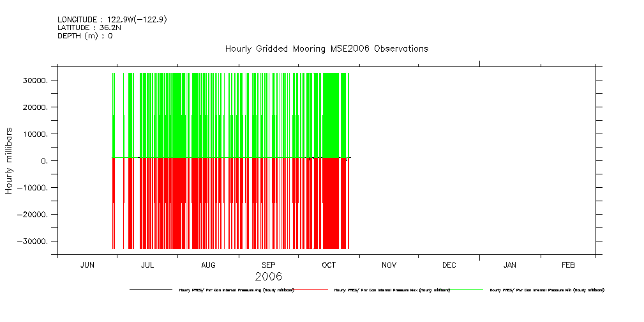
Task: Click the FEB month label
Action: point(568,264)
